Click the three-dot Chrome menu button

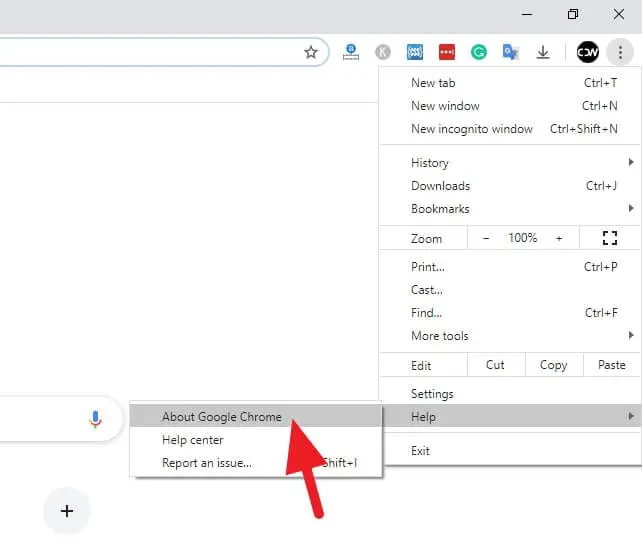[x=621, y=52]
